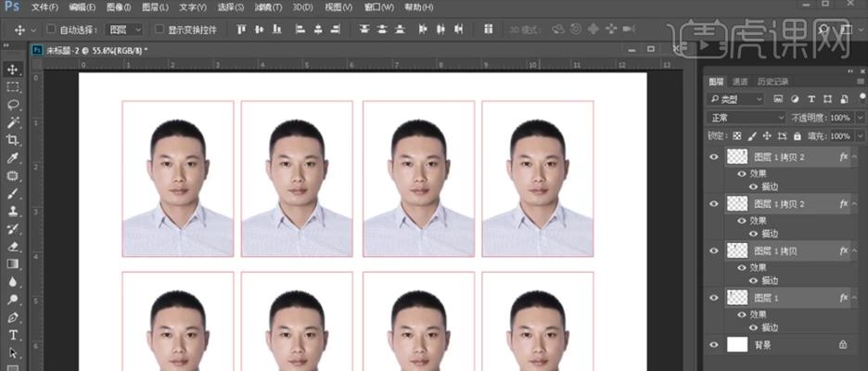Select the Pen tool

coord(13,317)
